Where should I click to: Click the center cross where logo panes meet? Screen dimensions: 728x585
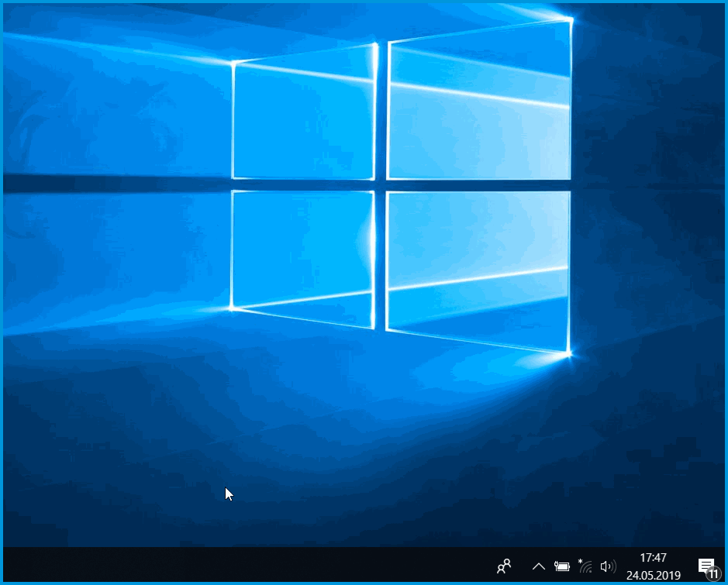[x=381, y=185]
